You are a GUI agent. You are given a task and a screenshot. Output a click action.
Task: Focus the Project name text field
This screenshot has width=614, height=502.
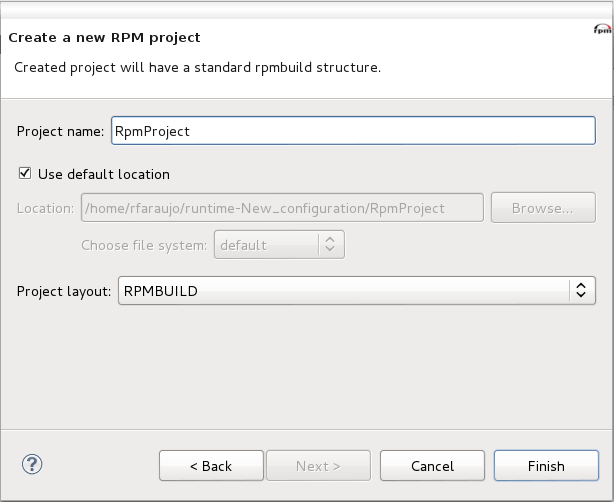pos(353,131)
